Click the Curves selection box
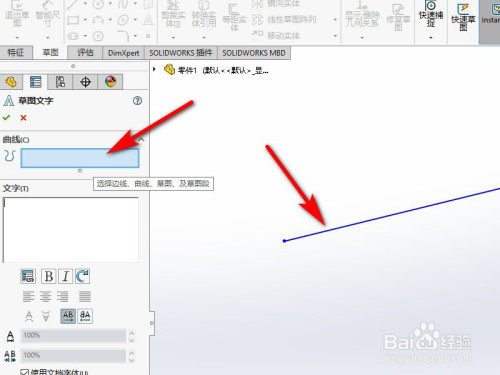The height and width of the screenshot is (375, 500). click(80, 158)
